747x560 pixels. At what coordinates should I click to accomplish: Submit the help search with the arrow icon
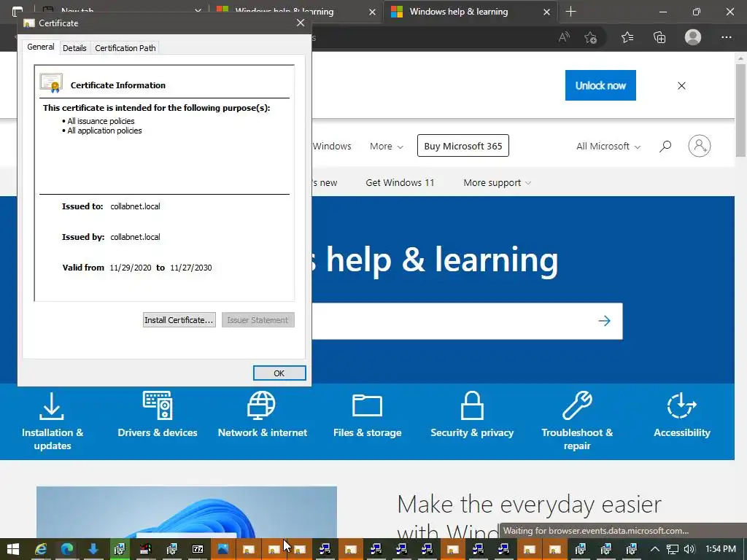pos(604,321)
